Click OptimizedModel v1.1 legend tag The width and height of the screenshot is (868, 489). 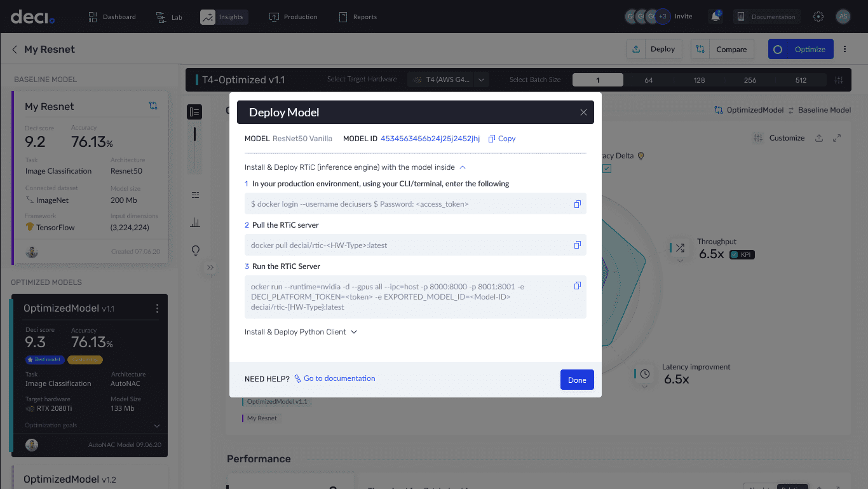276,402
